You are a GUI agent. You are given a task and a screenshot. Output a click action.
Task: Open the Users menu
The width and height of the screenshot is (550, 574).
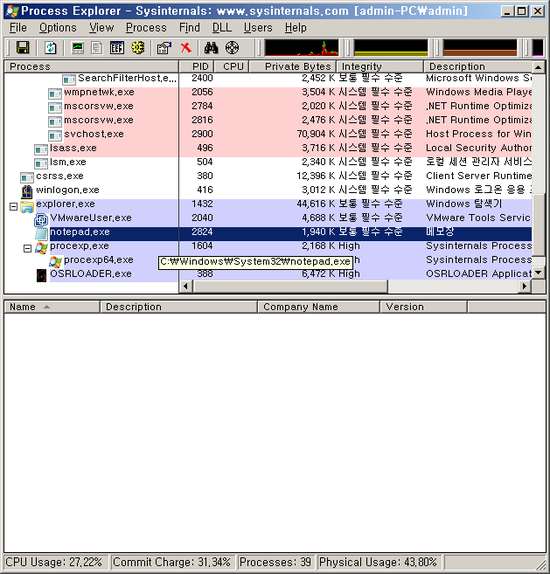(x=258, y=28)
